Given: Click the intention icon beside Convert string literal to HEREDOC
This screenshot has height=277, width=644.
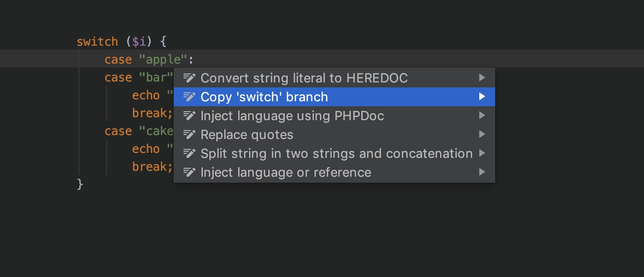Looking at the screenshot, I should [189, 78].
